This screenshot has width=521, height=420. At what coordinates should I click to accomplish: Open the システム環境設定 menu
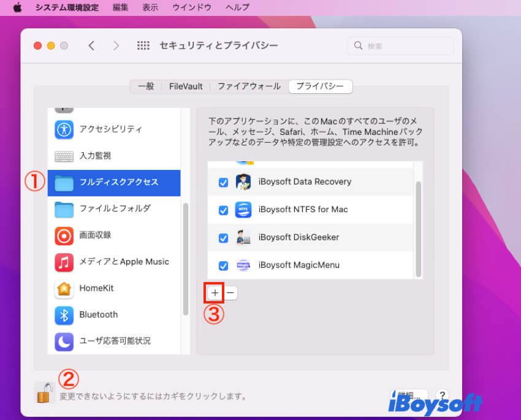pos(67,7)
